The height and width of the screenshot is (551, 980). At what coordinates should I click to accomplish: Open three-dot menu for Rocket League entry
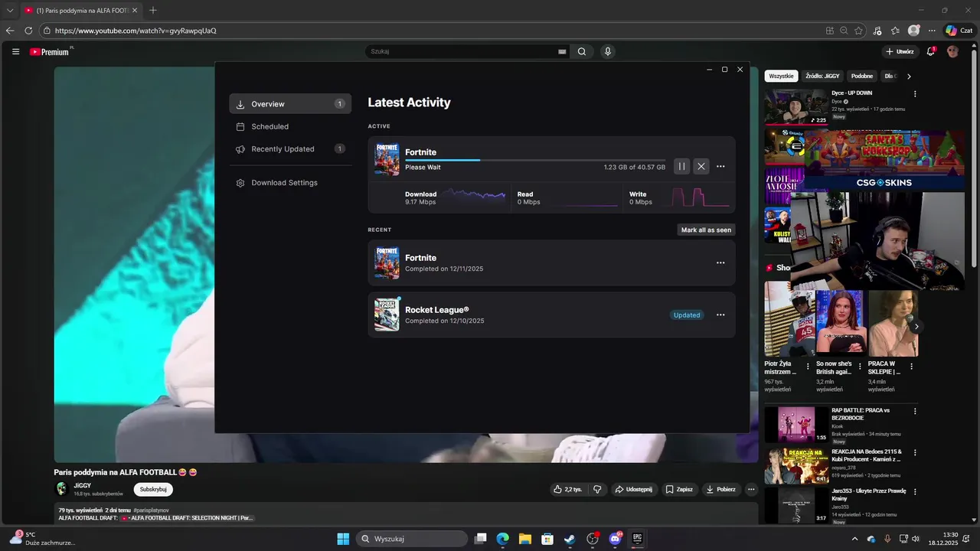(720, 315)
